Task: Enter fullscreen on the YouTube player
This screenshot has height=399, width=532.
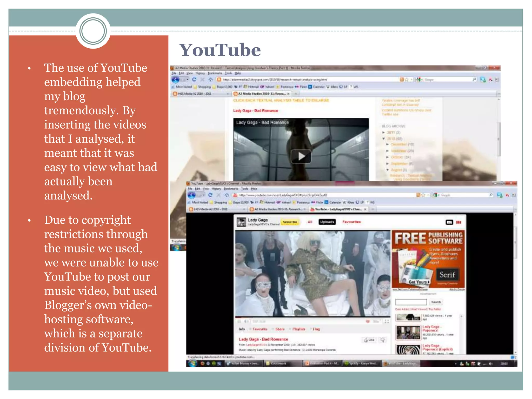Action: (x=387, y=321)
